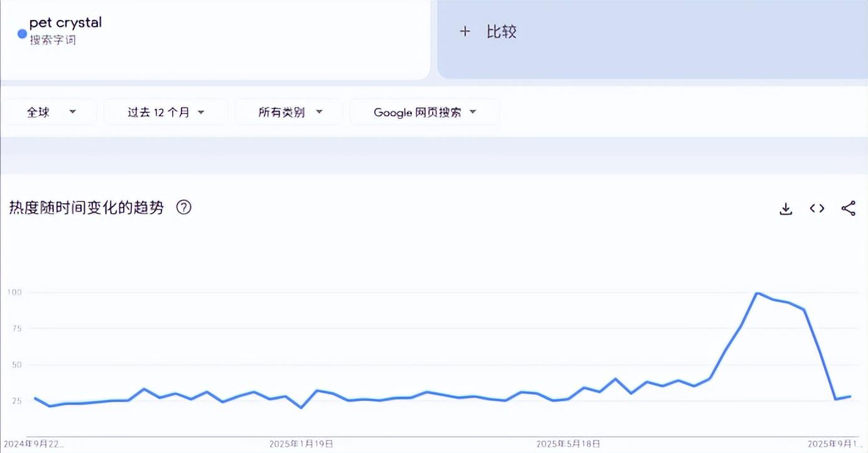
Task: Select the pet crystal search term
Action: point(65,23)
